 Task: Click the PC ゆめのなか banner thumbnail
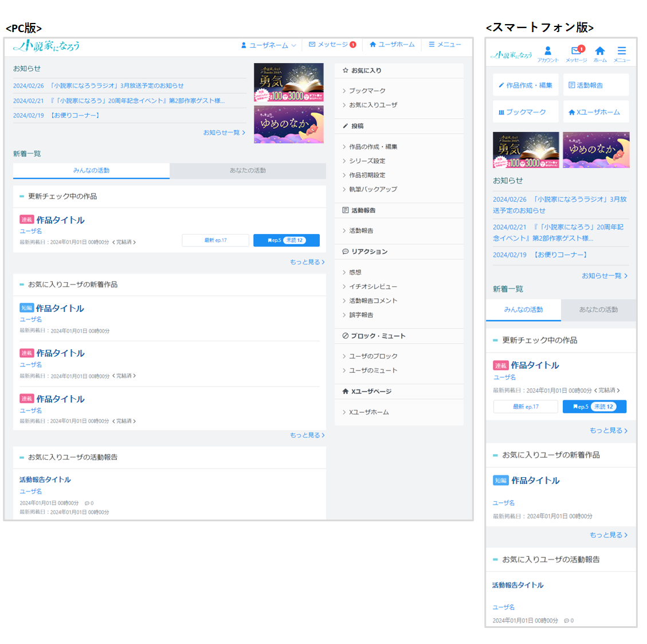[288, 124]
